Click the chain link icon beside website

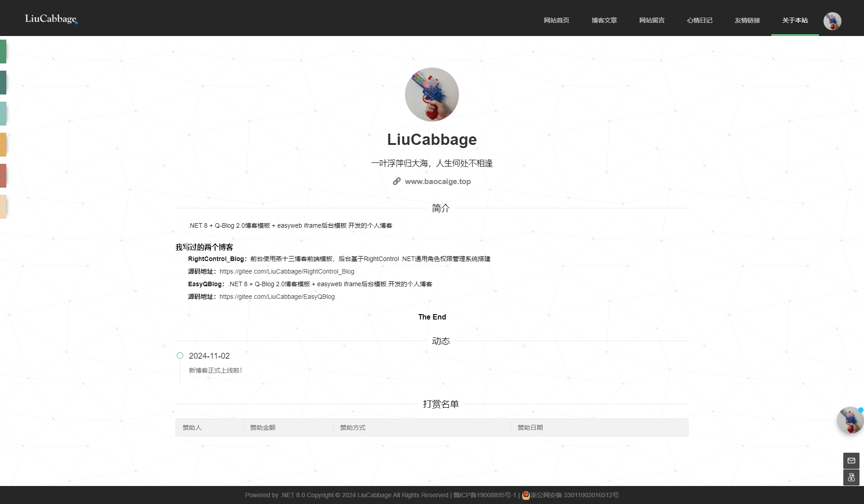pyautogui.click(x=396, y=181)
